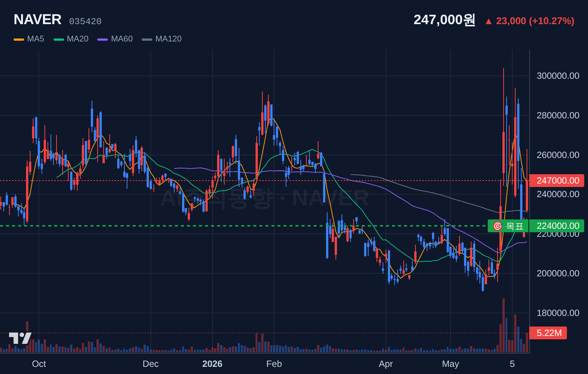The width and height of the screenshot is (588, 374).
Task: Click the Apr label on time axis
Action: tap(386, 364)
